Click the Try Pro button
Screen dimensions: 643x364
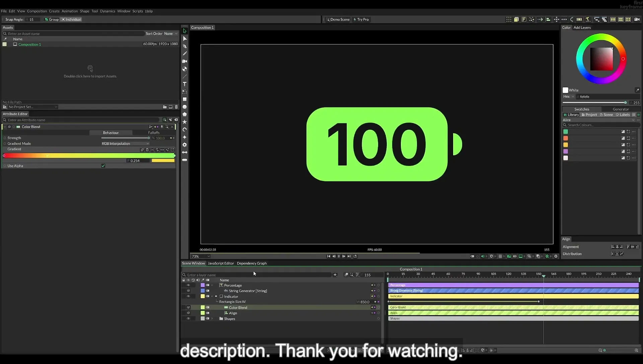(361, 19)
